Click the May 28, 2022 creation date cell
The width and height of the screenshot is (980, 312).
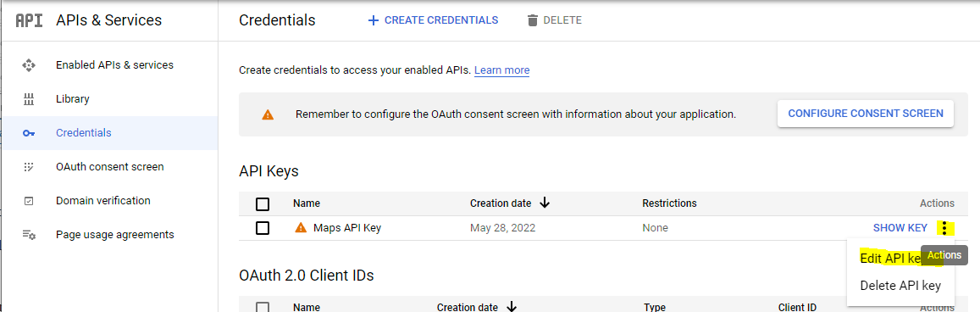point(502,228)
